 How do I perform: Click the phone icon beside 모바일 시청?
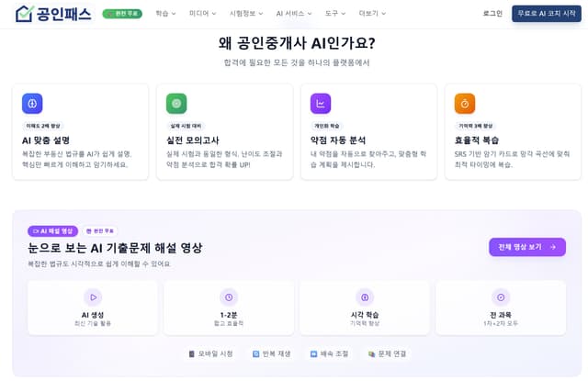pos(192,353)
